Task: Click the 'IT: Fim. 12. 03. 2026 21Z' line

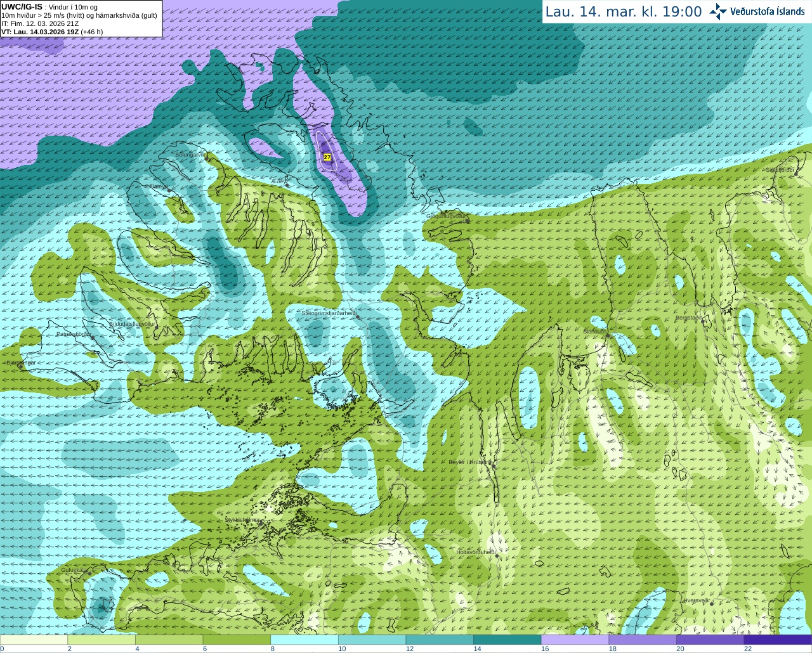Action: coord(40,23)
